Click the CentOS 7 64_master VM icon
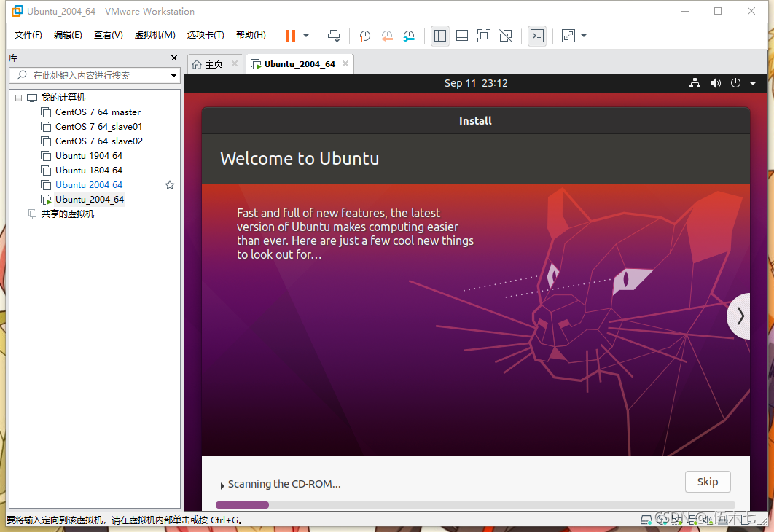 click(x=46, y=112)
